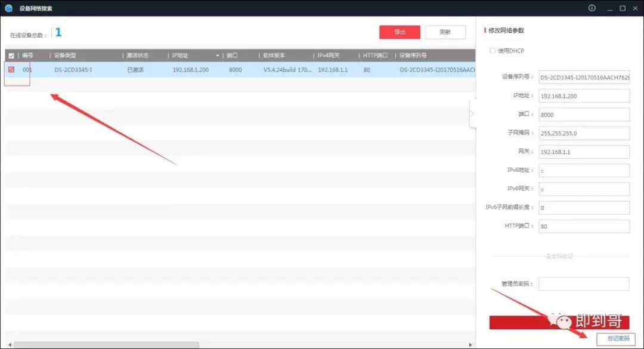This screenshot has height=349, width=644.
Task: Focus the HTTP端口 input in right panel
Action: [x=584, y=227]
